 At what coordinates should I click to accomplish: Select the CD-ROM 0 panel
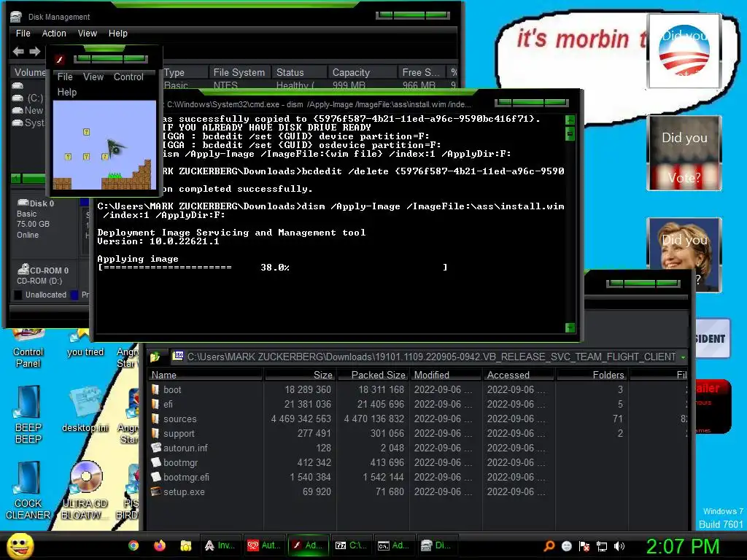[x=43, y=275]
